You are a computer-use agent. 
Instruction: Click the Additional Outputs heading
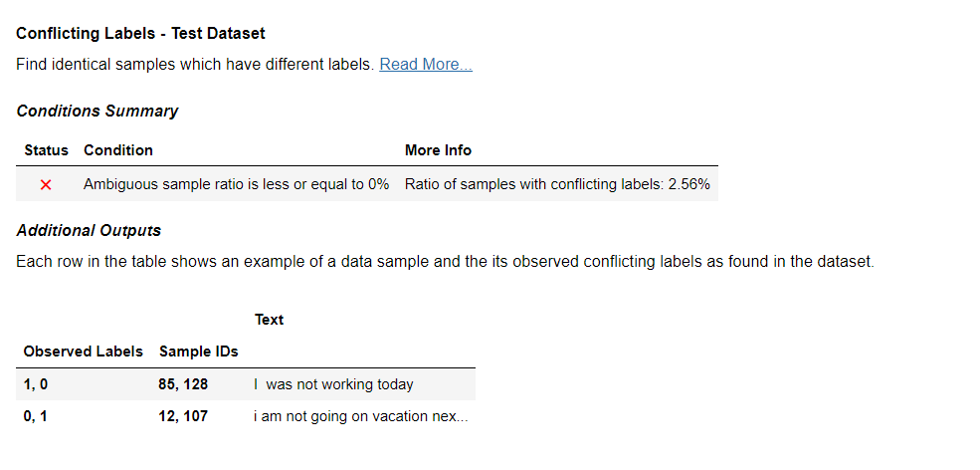[x=89, y=230]
